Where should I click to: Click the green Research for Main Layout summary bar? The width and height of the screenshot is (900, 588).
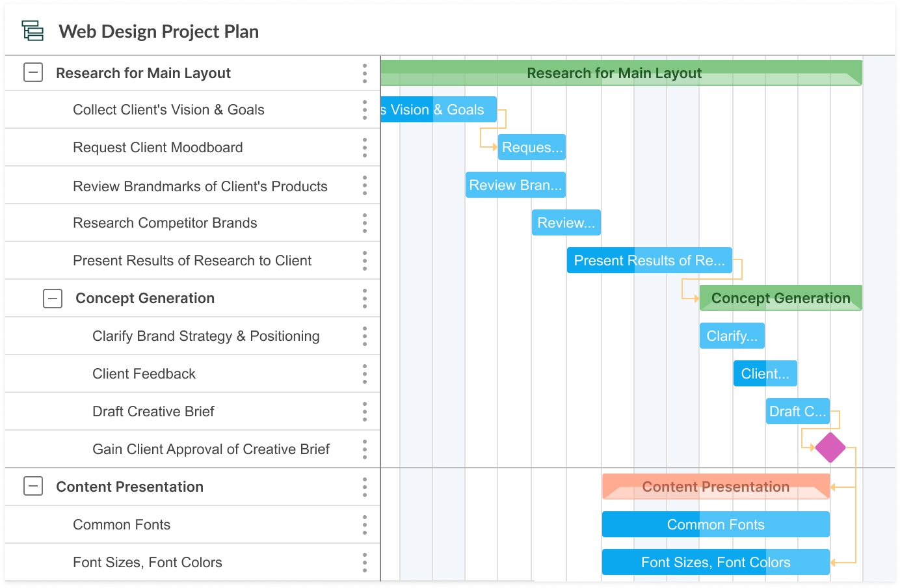[x=614, y=73]
